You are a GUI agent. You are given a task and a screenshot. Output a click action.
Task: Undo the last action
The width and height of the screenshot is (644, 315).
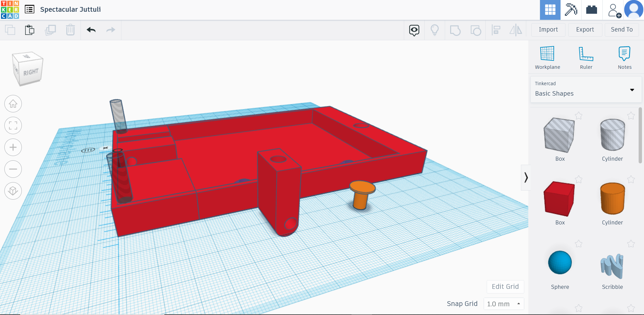point(91,30)
